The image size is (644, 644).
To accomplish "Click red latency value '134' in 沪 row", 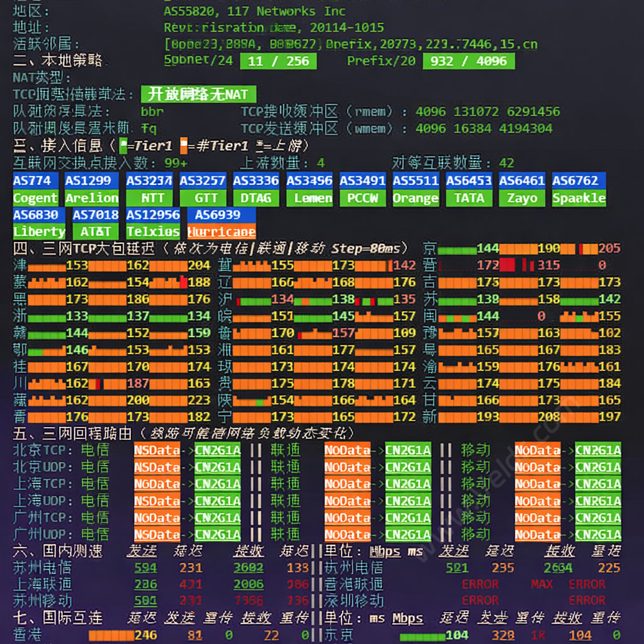I will point(282,299).
